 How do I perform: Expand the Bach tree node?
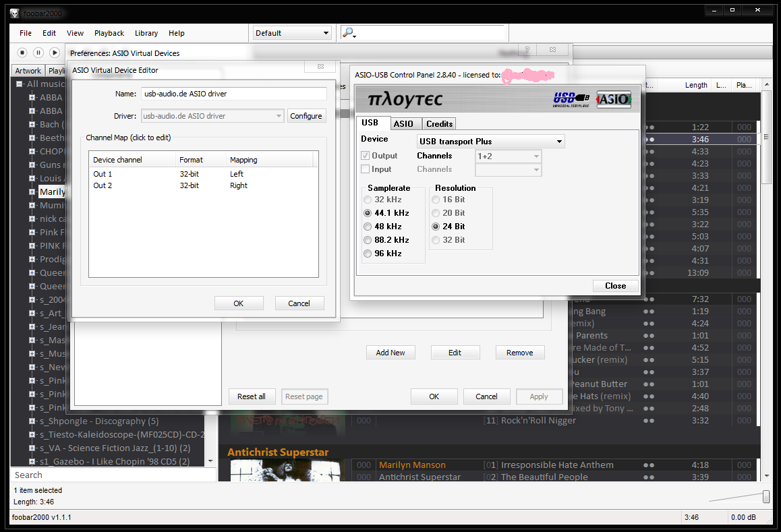click(x=32, y=125)
